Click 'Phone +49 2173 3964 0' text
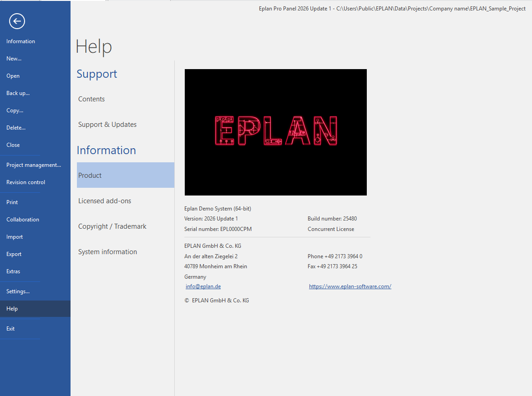The width and height of the screenshot is (532, 396). pos(335,256)
